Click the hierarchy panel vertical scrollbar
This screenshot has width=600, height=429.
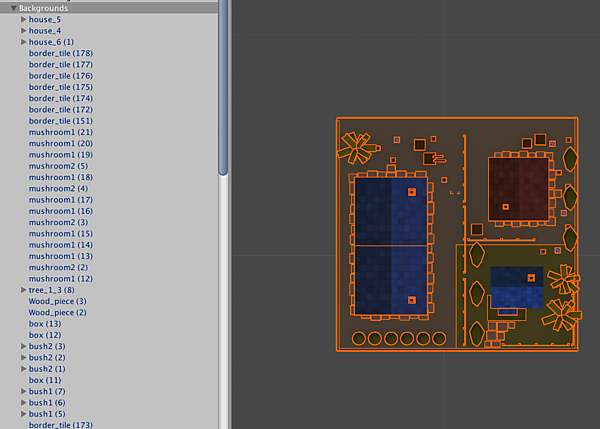tap(224, 90)
